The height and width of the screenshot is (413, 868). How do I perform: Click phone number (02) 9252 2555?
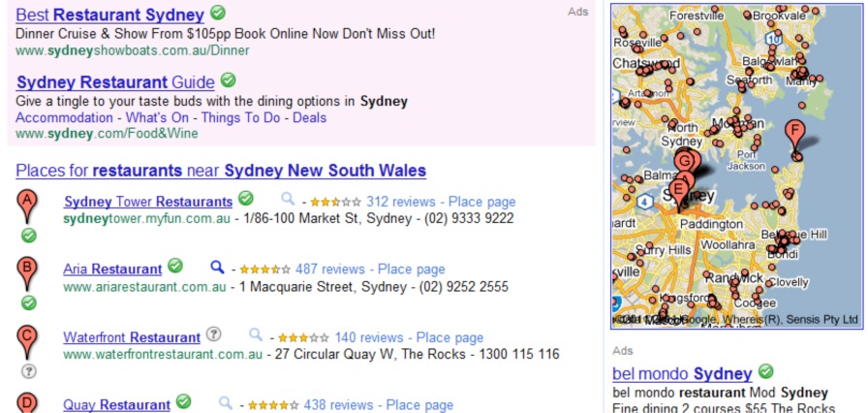463,287
